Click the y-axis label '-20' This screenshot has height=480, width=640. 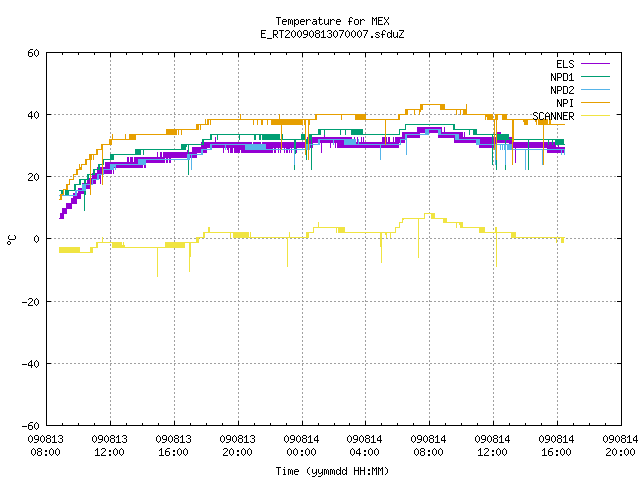tap(31, 302)
